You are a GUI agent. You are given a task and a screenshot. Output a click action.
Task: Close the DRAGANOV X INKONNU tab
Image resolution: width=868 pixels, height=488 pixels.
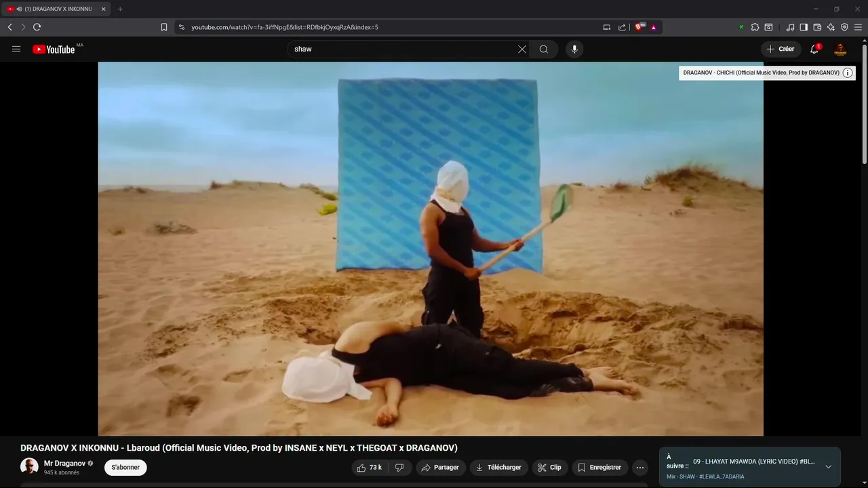click(103, 9)
